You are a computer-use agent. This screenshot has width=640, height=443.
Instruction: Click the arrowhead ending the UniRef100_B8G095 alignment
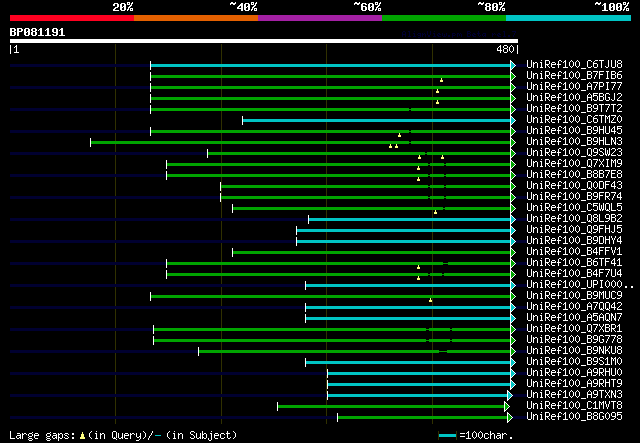point(510,417)
